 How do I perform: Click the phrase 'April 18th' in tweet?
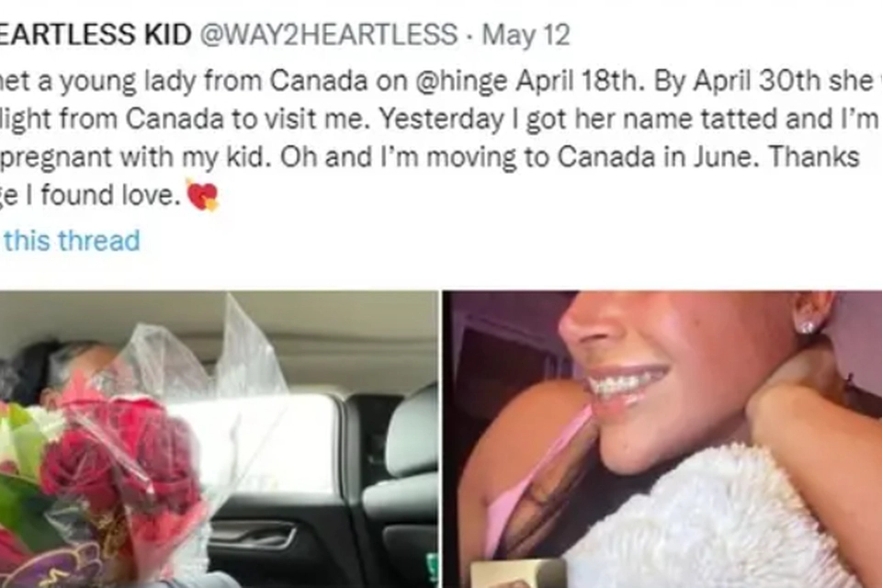coord(579,81)
